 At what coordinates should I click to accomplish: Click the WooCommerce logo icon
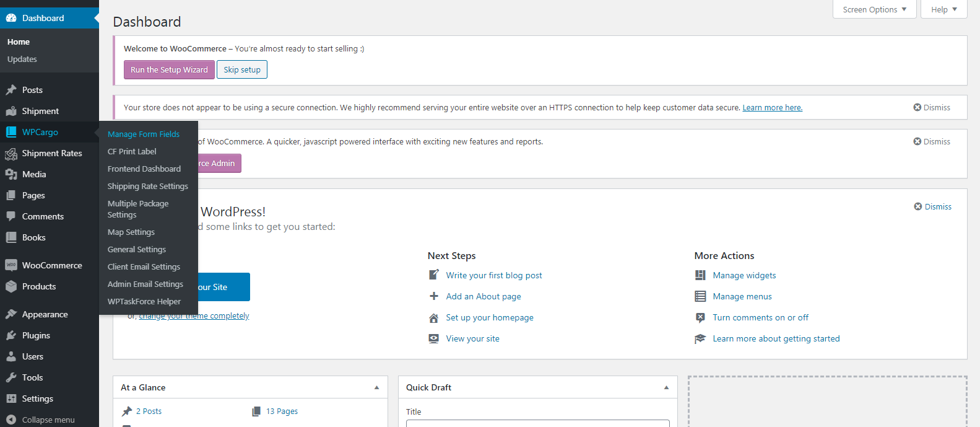pyautogui.click(x=11, y=265)
